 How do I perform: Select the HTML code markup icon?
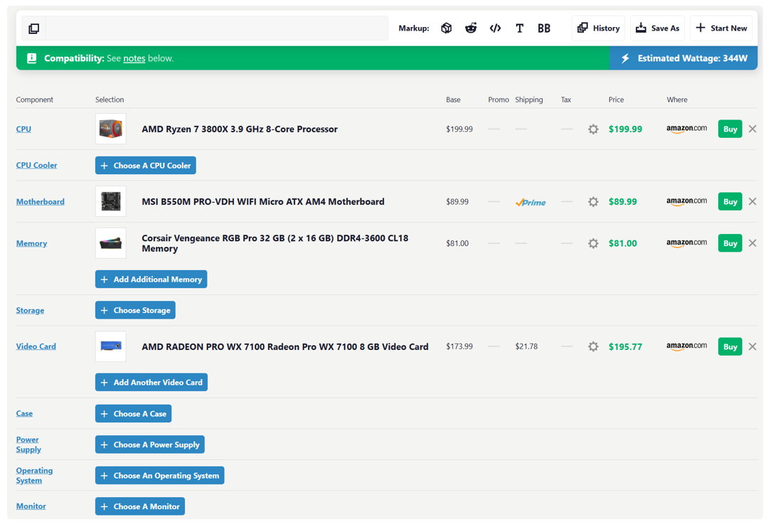(495, 28)
